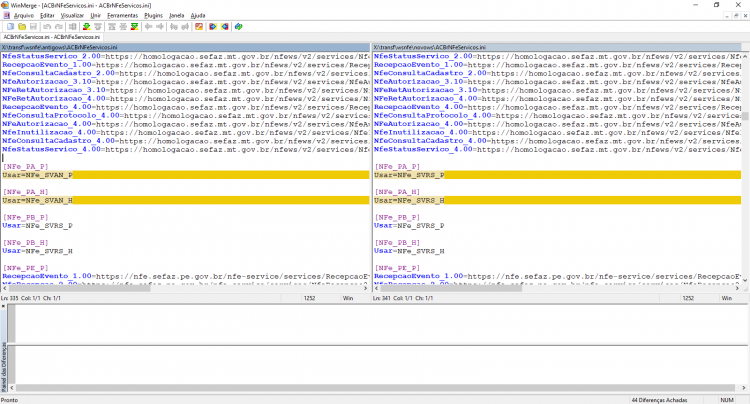This screenshot has height=404, width=750.
Task: Open the Options toolbar icon
Action: (x=199, y=26)
